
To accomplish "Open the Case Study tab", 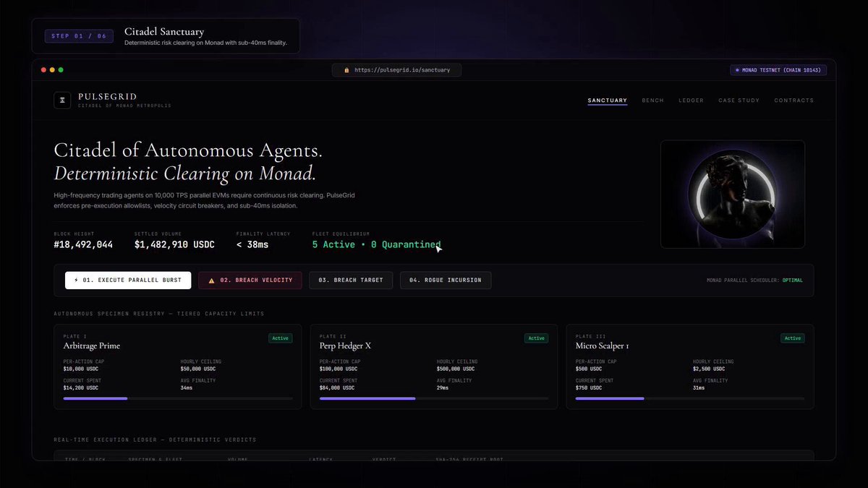I will (739, 100).
